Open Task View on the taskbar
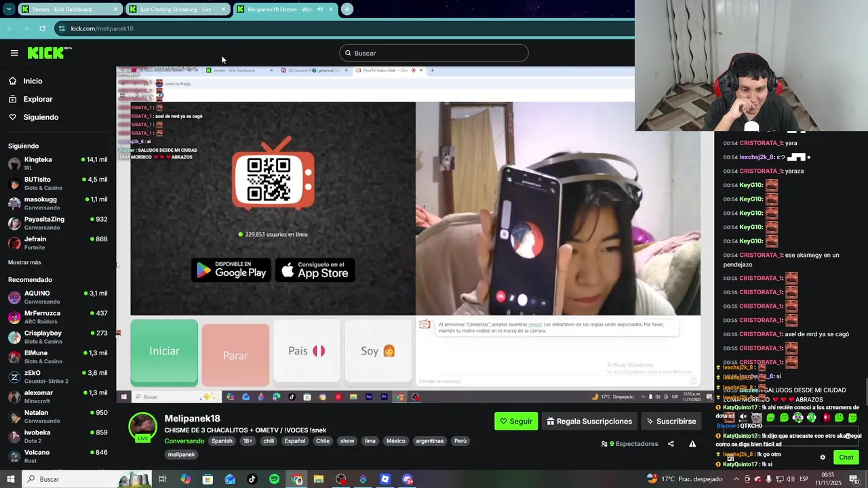This screenshot has width=868, height=488. point(163,479)
